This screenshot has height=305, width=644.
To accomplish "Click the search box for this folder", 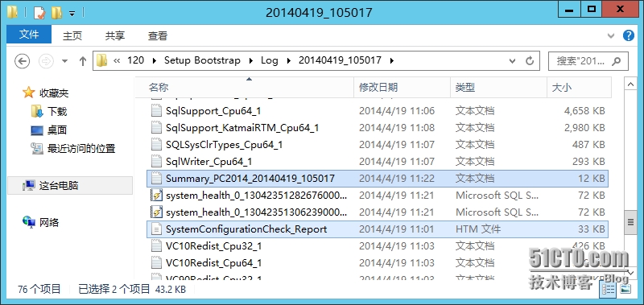I will click(588, 60).
